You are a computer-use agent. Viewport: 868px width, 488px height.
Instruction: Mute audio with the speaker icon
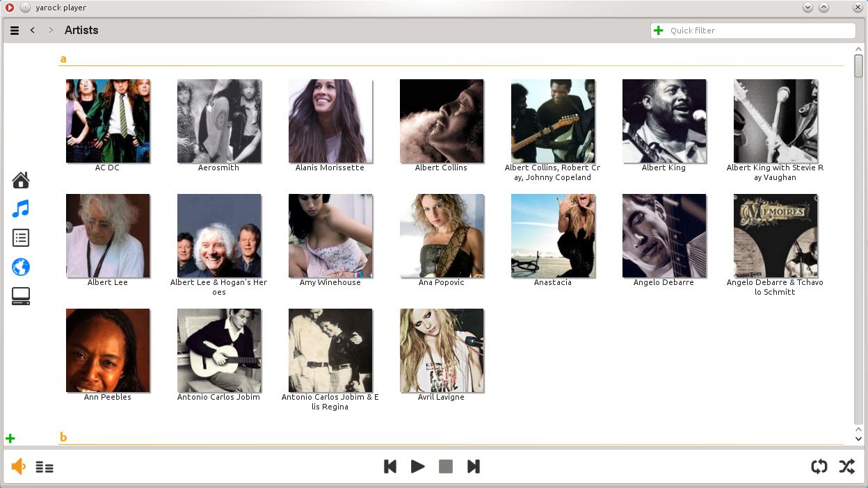tap(19, 467)
